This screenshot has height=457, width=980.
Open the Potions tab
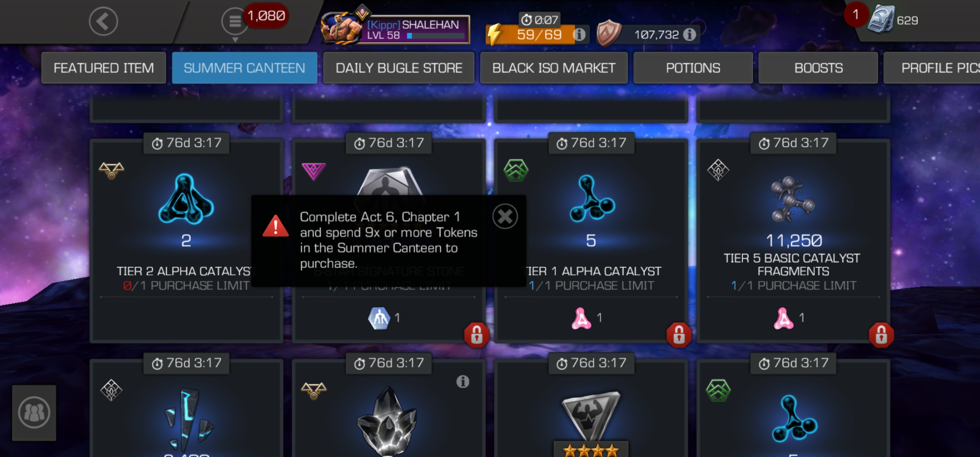[693, 68]
